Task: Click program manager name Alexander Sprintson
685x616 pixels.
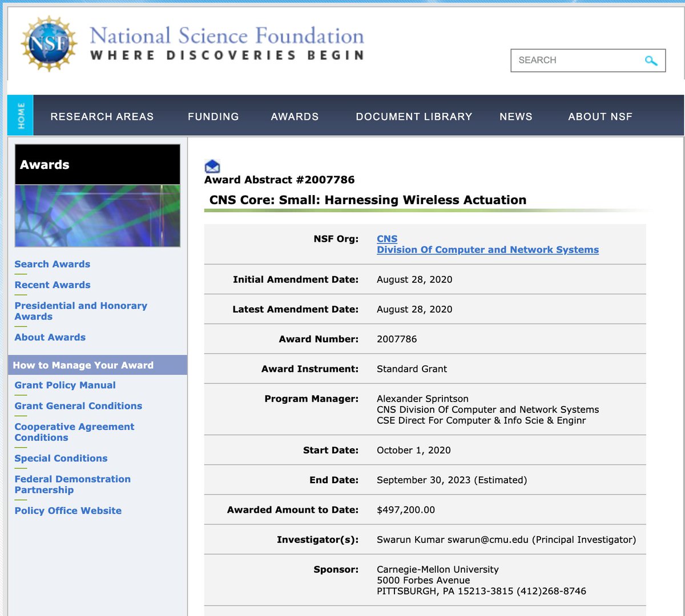Action: point(422,399)
